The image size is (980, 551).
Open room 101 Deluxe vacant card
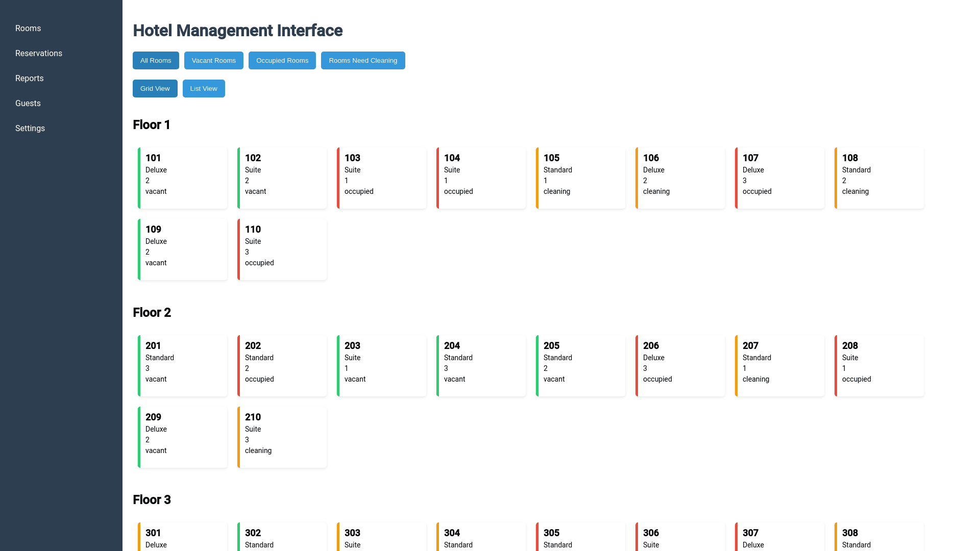tap(182, 178)
